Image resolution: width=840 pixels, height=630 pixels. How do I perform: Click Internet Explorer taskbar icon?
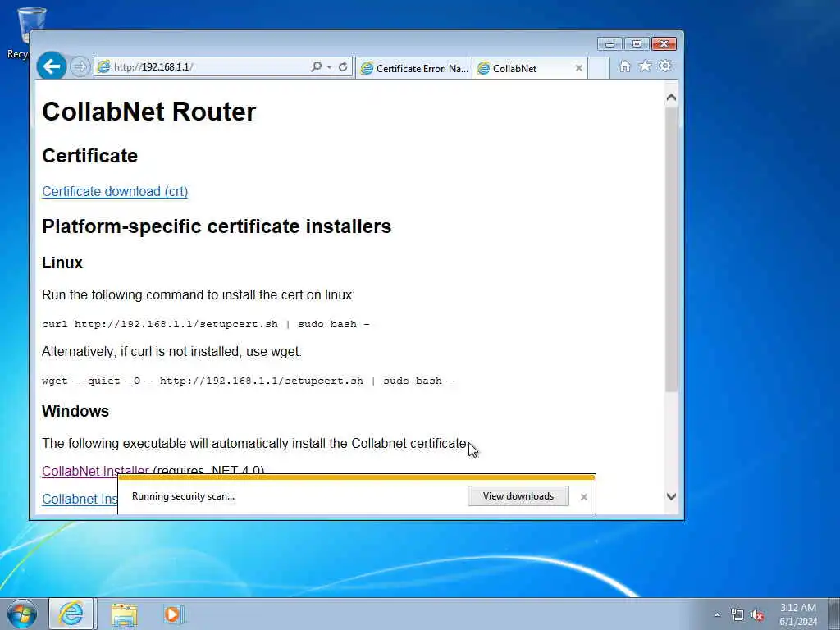point(71,614)
